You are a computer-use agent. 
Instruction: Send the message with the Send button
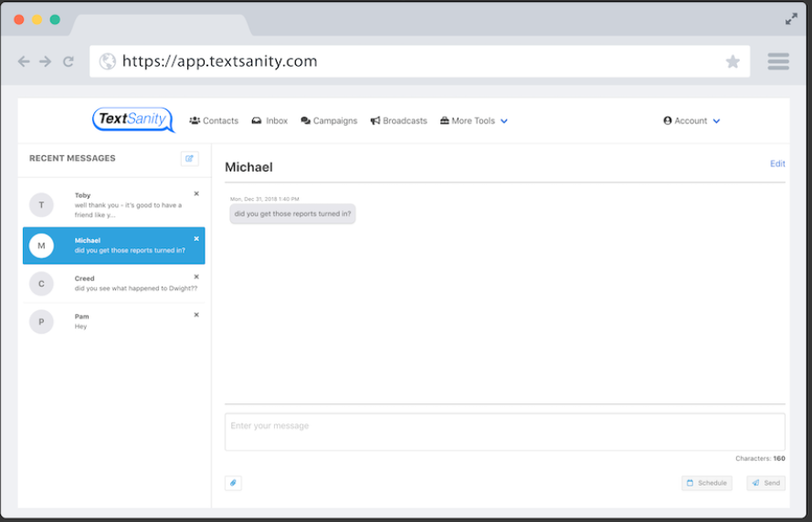(766, 483)
